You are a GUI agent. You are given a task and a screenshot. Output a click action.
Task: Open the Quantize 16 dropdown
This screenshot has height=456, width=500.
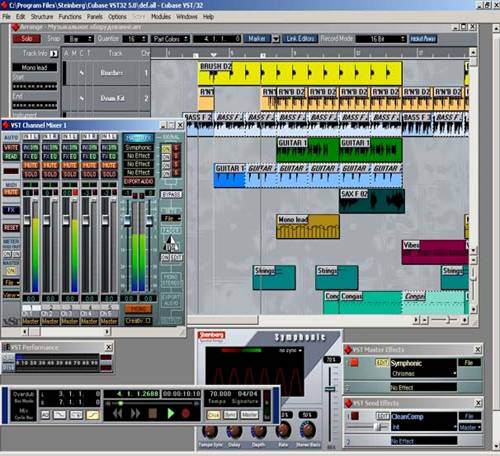click(x=135, y=39)
